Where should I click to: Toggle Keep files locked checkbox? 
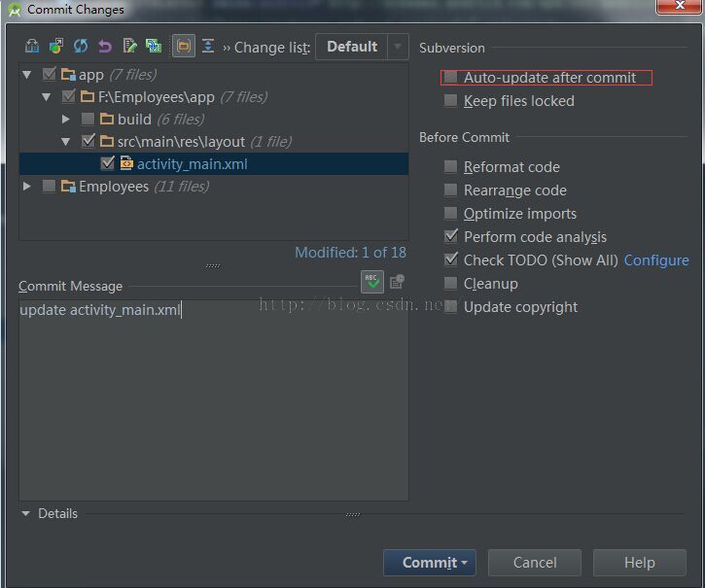pos(450,100)
